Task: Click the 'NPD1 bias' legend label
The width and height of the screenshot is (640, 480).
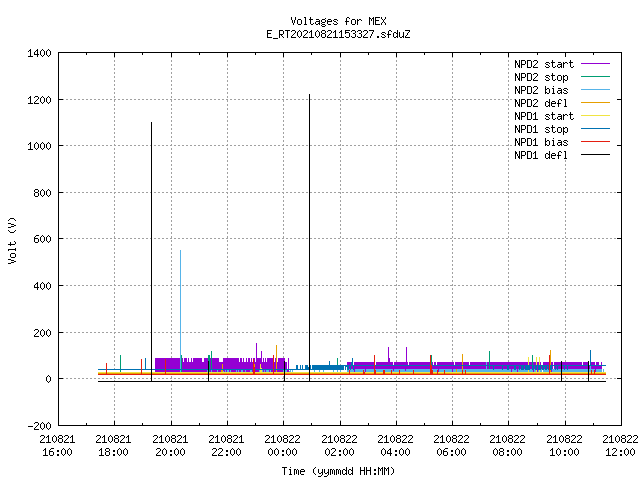Action: pyautogui.click(x=541, y=142)
